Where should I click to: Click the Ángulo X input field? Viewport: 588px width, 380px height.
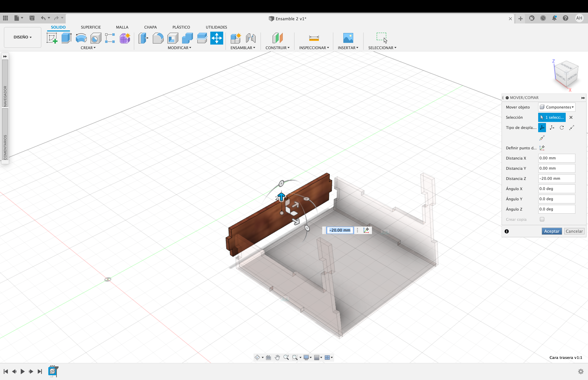[557, 189]
